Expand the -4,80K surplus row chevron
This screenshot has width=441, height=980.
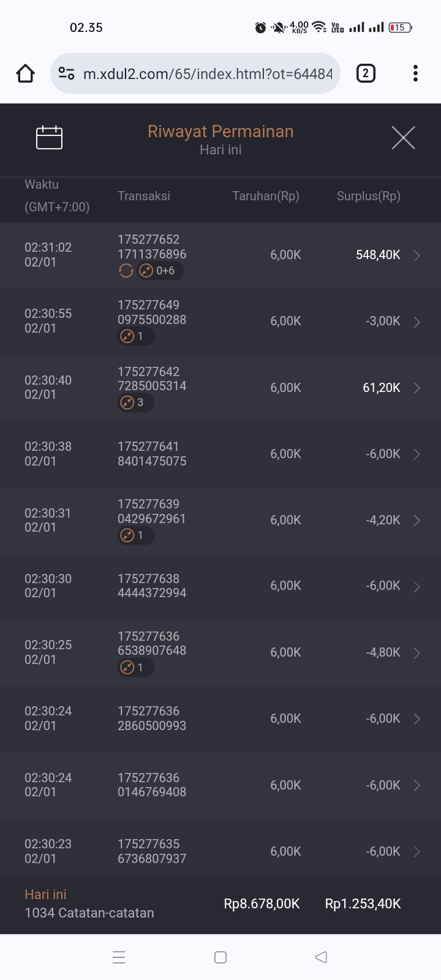(417, 653)
